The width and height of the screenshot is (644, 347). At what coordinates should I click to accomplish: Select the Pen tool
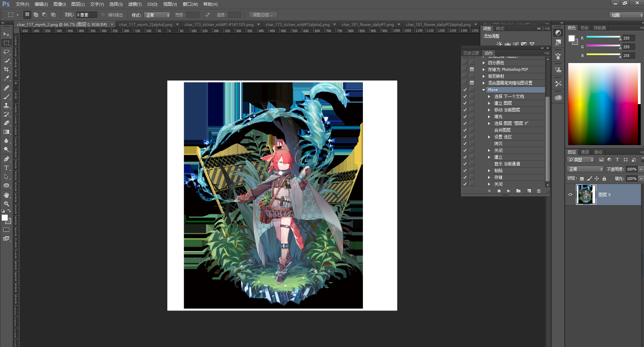(6, 159)
